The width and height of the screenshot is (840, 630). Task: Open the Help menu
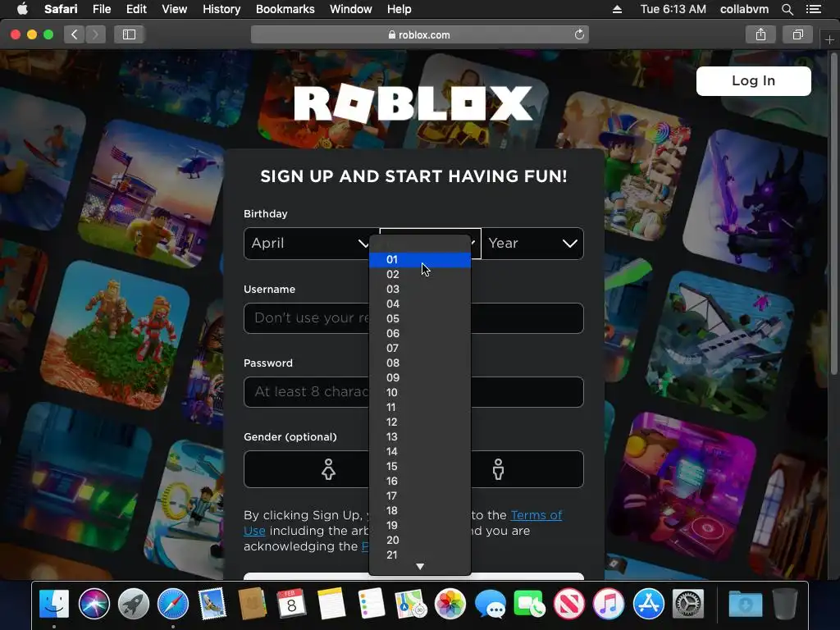point(399,9)
